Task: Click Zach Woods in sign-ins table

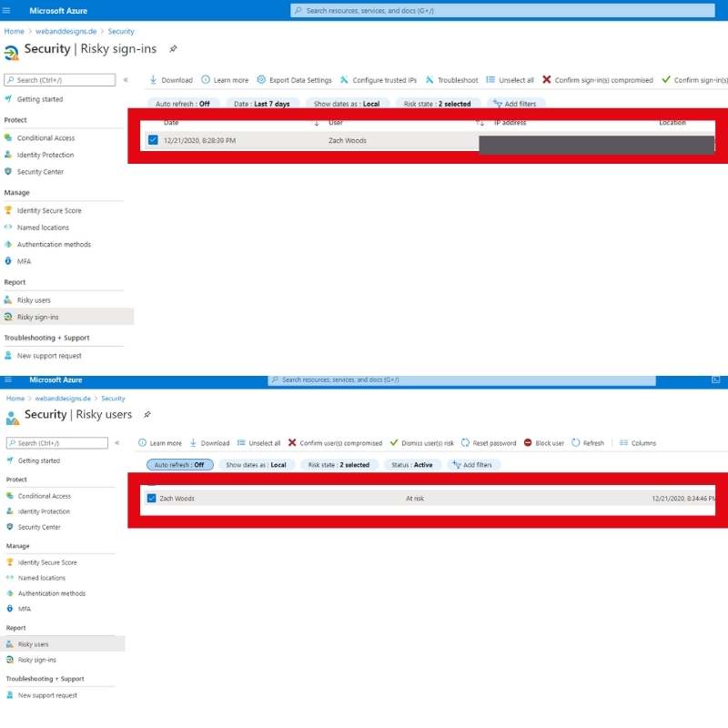Action: coord(348,140)
